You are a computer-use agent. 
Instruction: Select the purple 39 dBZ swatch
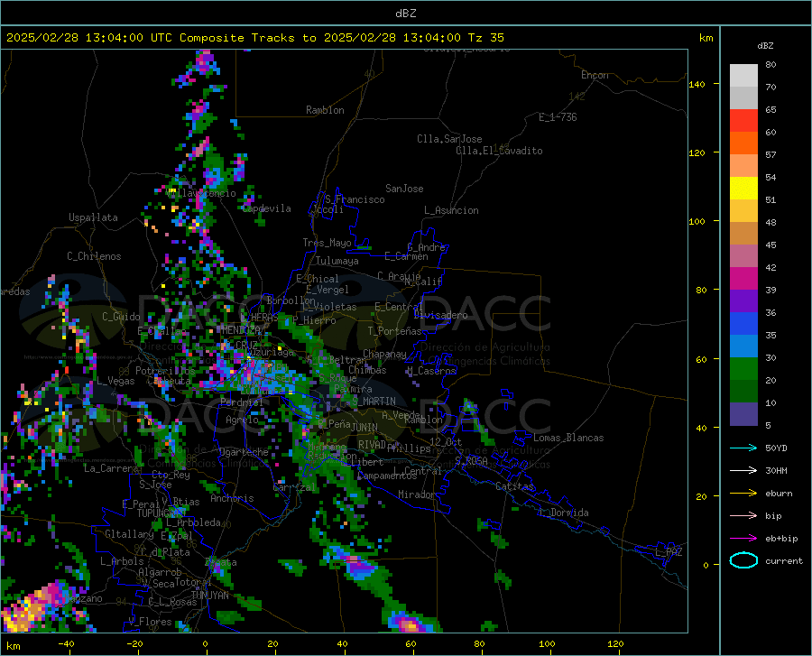pyautogui.click(x=743, y=301)
